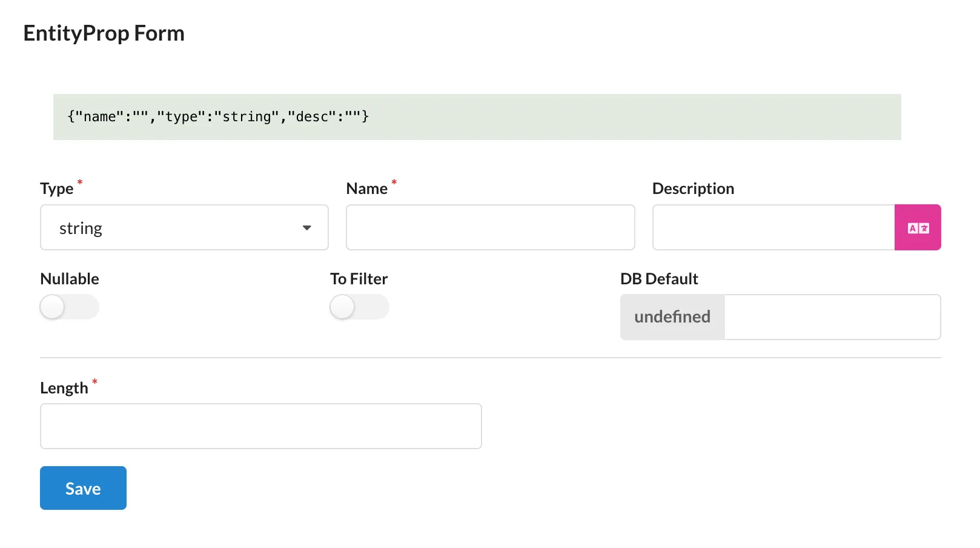Click the DB Default label
This screenshot has height=548, width=980.
coord(659,279)
